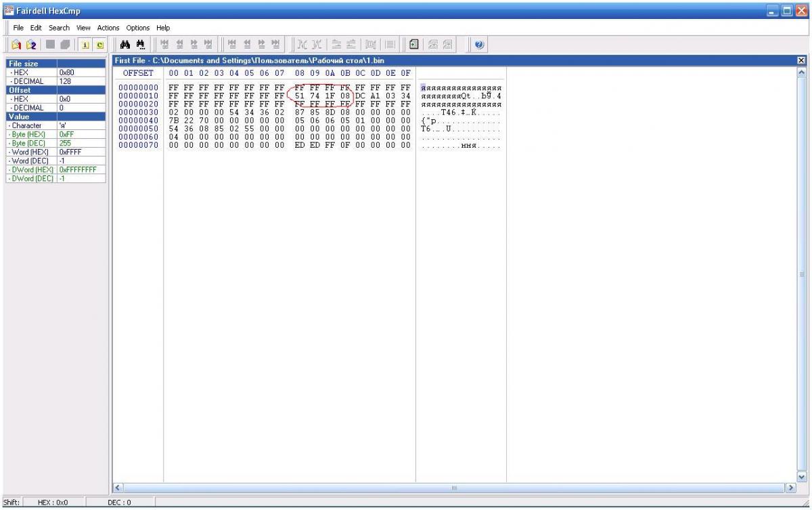The width and height of the screenshot is (812, 510).
Task: Select offset row 00000010
Action: [138, 96]
